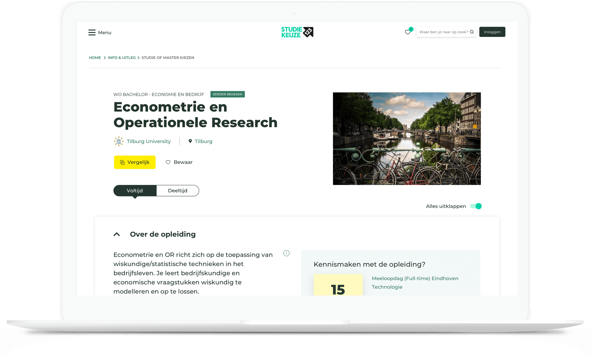Click the Tilburg University logo icon

[x=119, y=141]
